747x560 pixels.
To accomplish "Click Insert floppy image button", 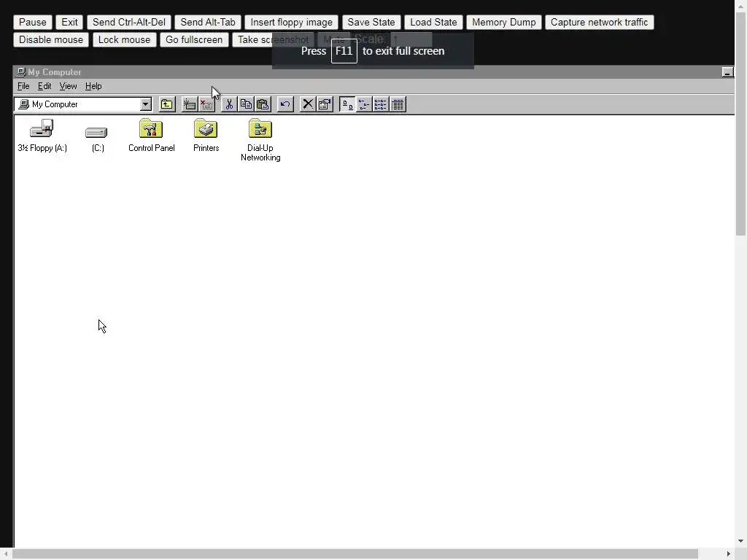I will coord(292,23).
